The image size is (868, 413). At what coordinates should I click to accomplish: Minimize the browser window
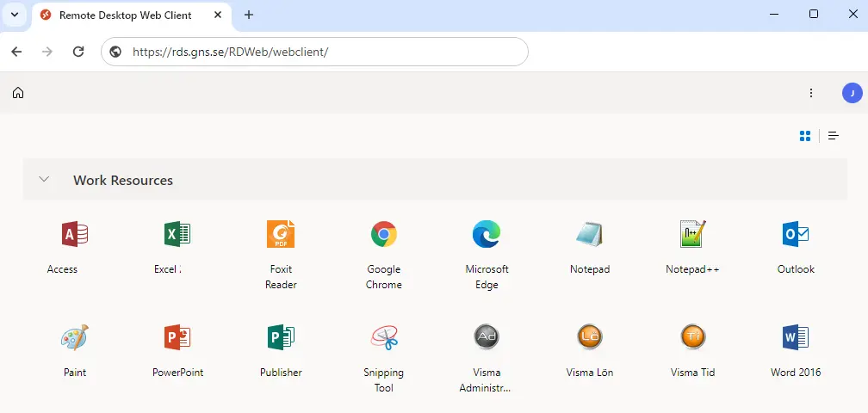click(x=774, y=15)
